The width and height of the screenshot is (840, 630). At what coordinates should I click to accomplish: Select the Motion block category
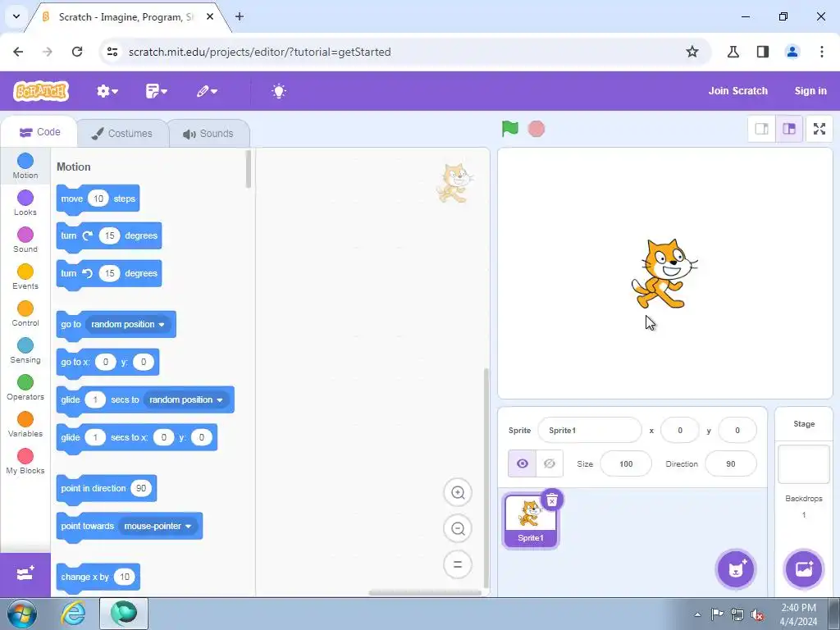[x=25, y=166]
